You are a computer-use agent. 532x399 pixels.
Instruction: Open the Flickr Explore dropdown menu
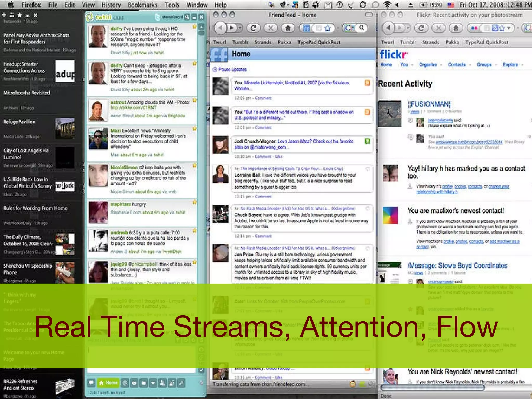(513, 65)
